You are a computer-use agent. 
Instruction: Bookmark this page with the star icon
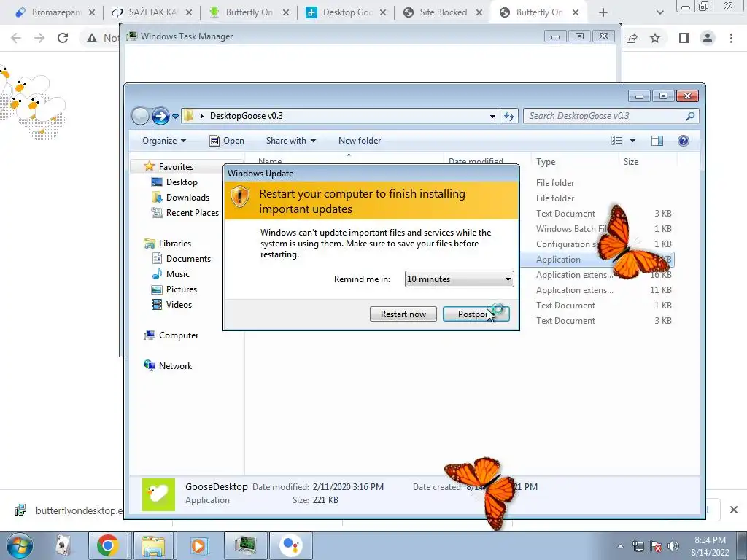point(655,38)
